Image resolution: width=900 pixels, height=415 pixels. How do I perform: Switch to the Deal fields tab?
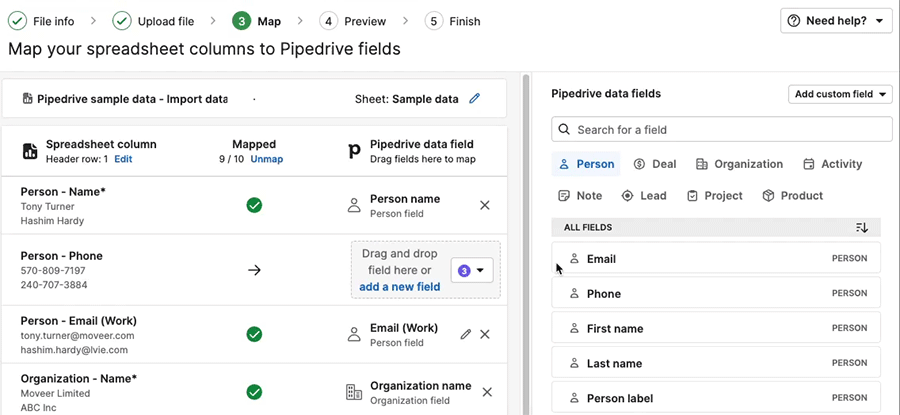pos(655,164)
